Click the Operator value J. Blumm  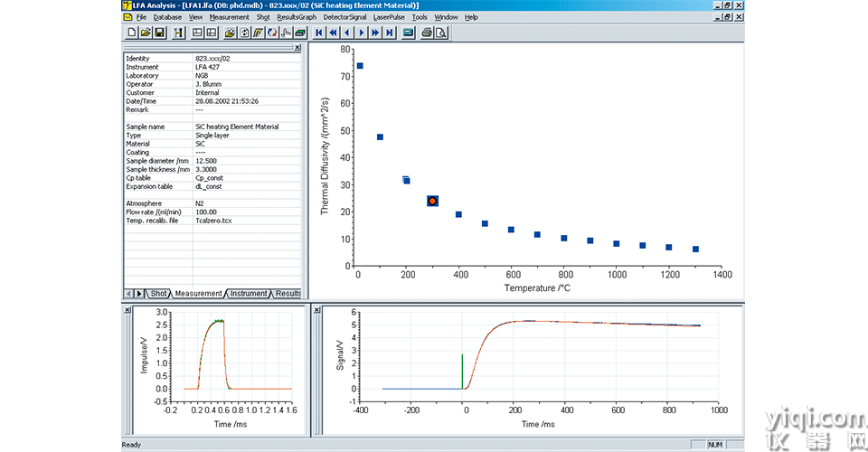tap(208, 84)
